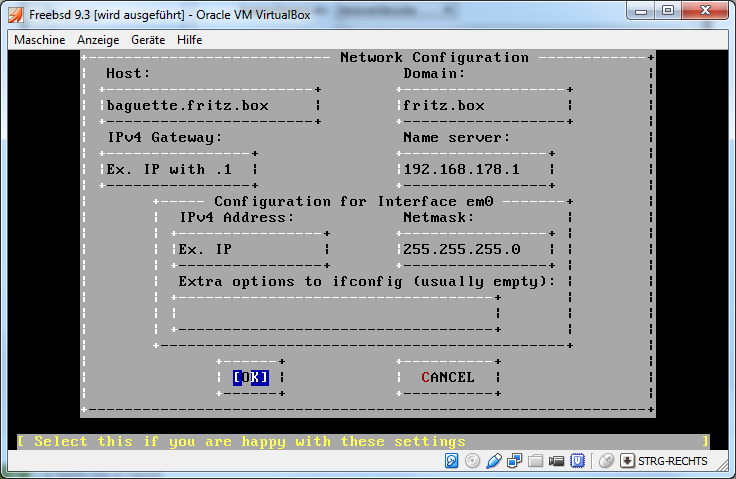Image resolution: width=736 pixels, height=479 pixels.
Task: Click the window resize grip corner
Action: tap(723, 465)
